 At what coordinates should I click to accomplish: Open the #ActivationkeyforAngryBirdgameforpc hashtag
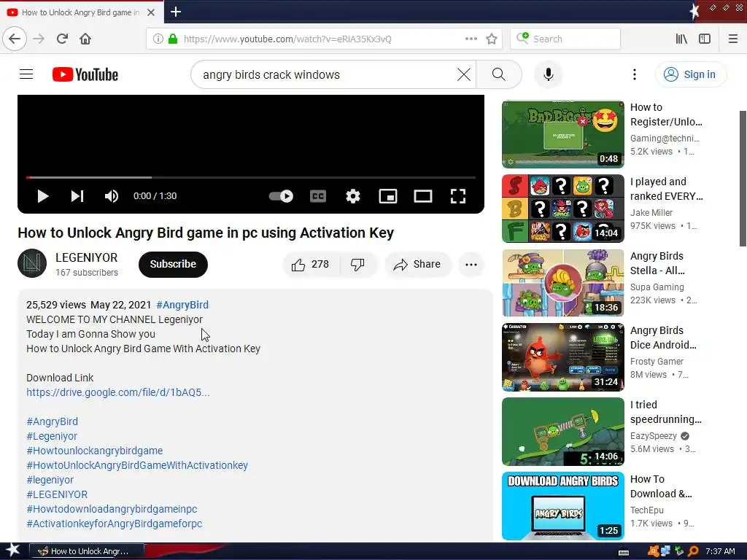point(115,524)
